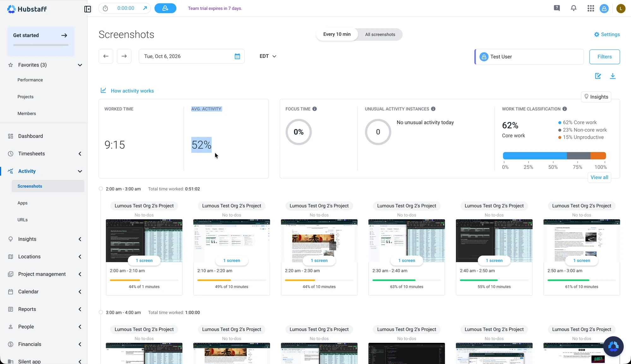Click View all classification button
The image size is (631, 364).
coord(599,177)
